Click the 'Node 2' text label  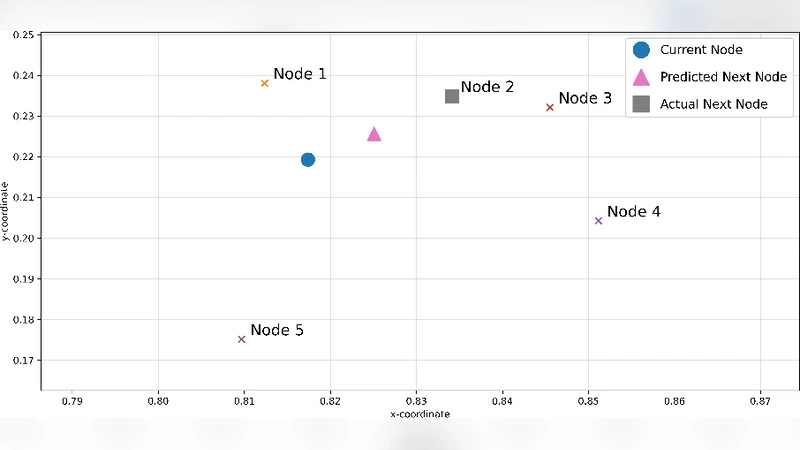click(x=487, y=87)
